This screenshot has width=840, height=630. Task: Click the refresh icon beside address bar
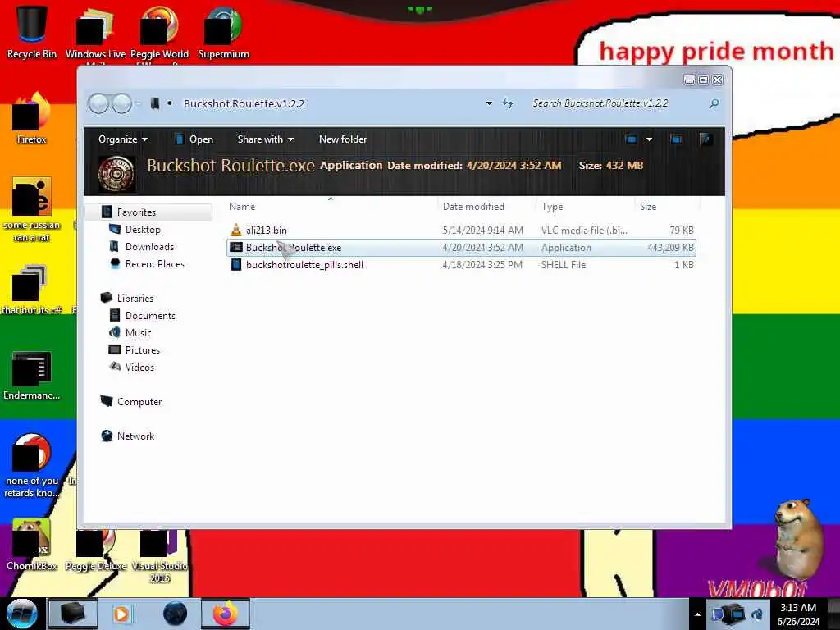click(508, 103)
